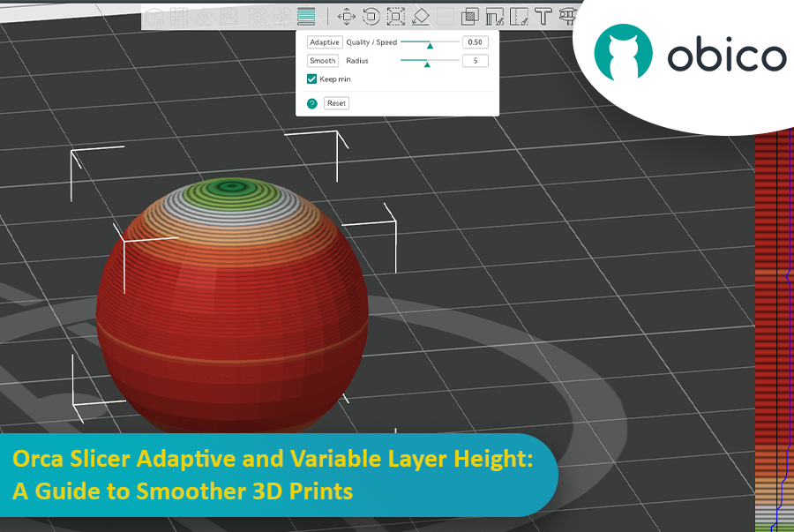Select the sphere model on the plate
794x532 pixels.
coord(232,303)
